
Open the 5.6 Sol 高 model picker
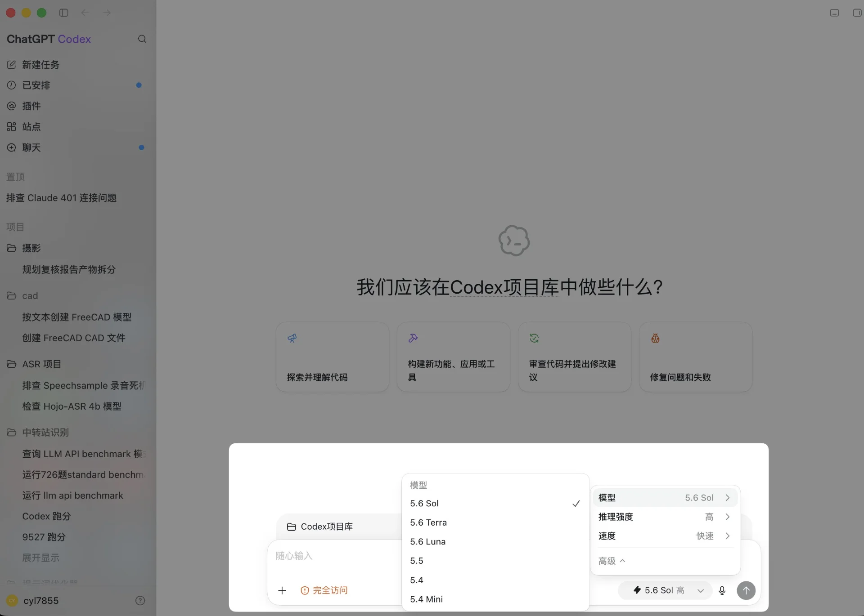pos(665,590)
